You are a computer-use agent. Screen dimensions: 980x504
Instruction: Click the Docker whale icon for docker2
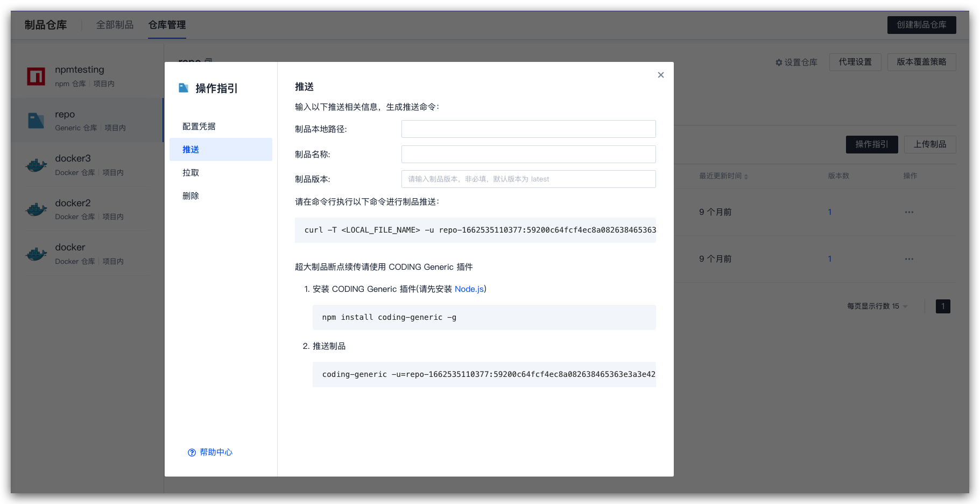(x=36, y=209)
